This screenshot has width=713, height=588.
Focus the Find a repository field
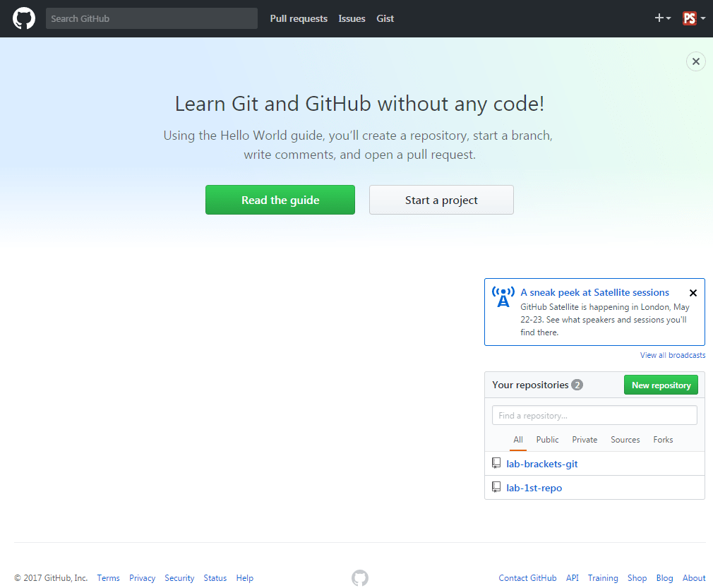[594, 415]
